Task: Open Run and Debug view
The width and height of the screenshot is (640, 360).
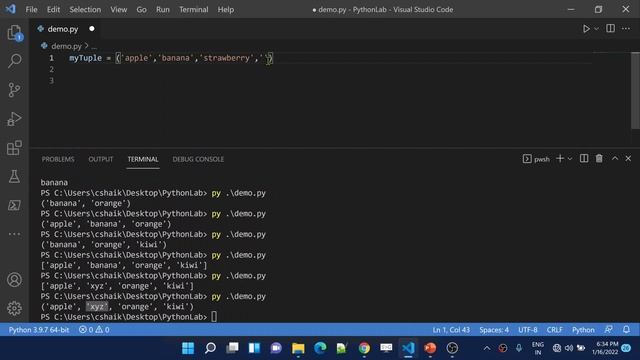Action: [x=14, y=119]
